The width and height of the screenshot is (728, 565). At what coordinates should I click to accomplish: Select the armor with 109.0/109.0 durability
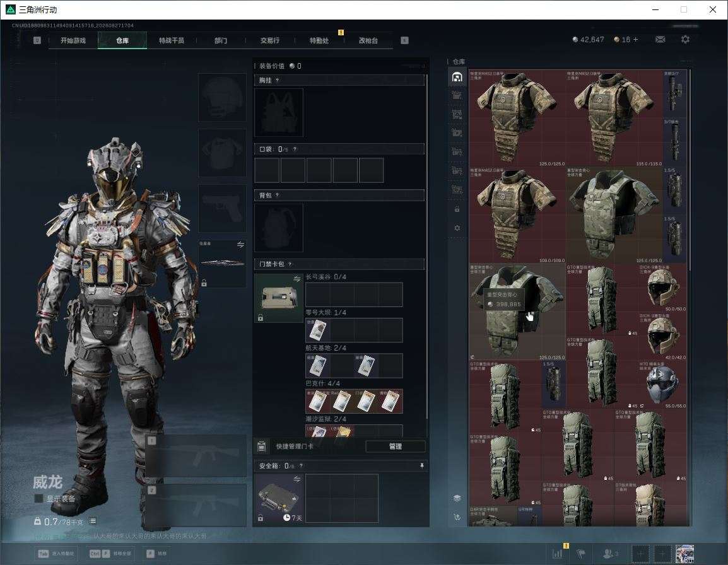click(517, 215)
